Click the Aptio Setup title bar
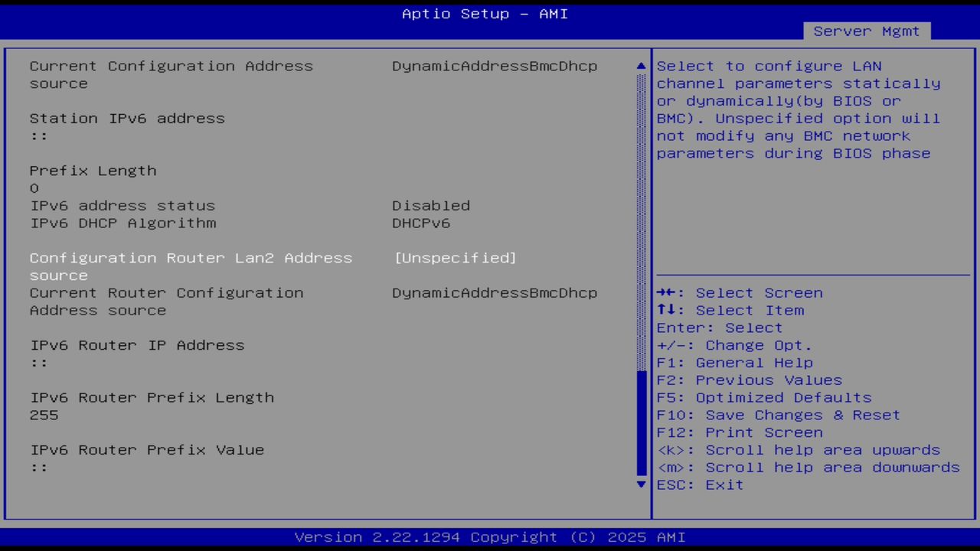980x551 pixels. click(x=484, y=14)
